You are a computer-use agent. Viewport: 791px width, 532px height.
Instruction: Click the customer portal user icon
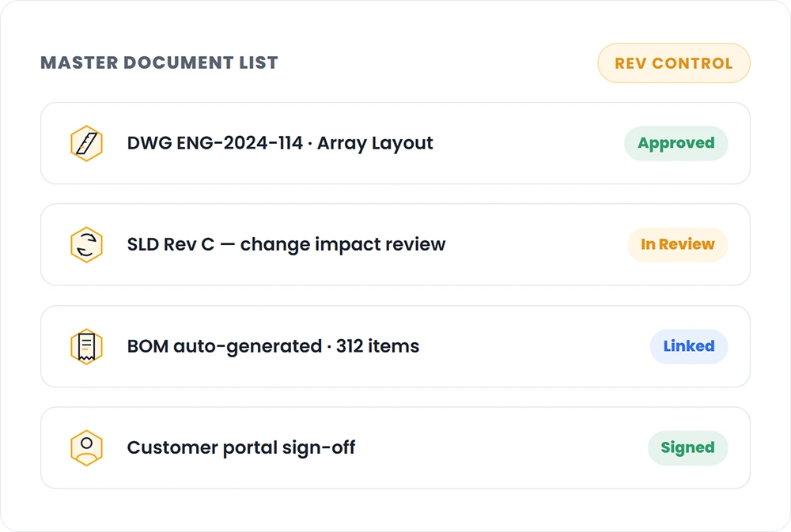click(x=86, y=447)
